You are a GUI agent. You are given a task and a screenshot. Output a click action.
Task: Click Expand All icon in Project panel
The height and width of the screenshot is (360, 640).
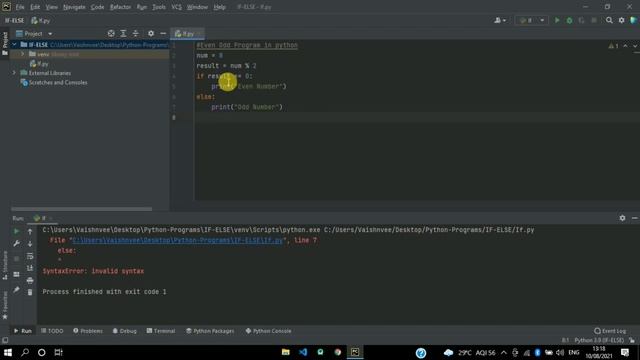click(x=123, y=33)
